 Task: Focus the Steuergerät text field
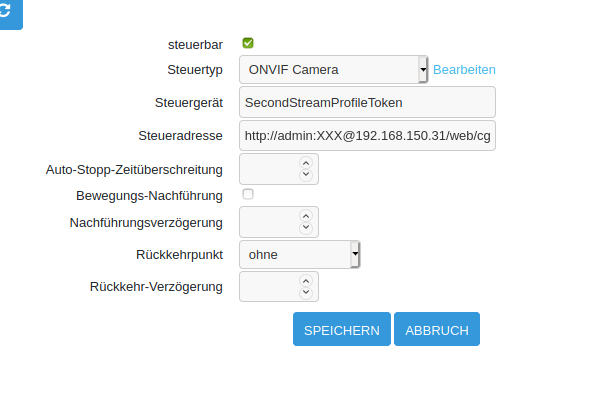click(x=367, y=102)
